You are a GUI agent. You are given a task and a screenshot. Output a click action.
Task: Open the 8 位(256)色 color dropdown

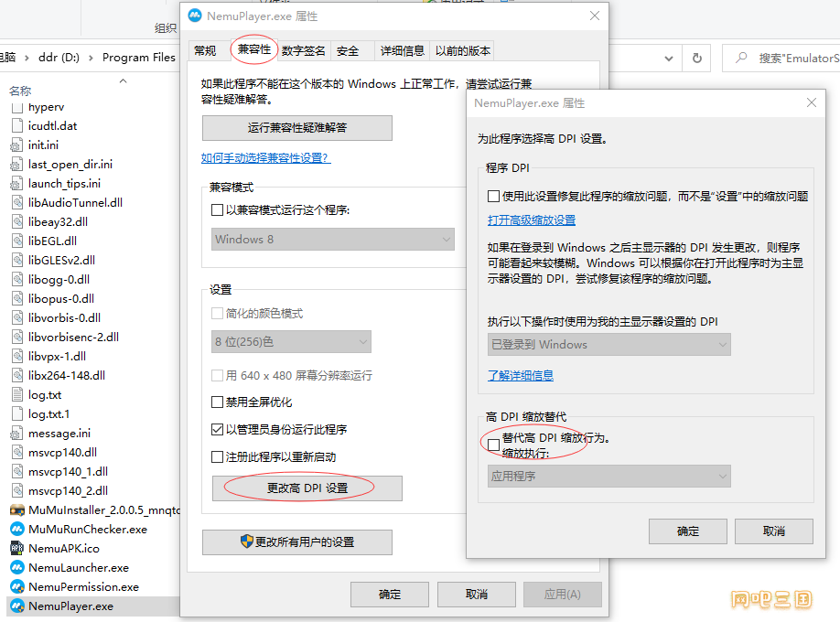point(291,342)
